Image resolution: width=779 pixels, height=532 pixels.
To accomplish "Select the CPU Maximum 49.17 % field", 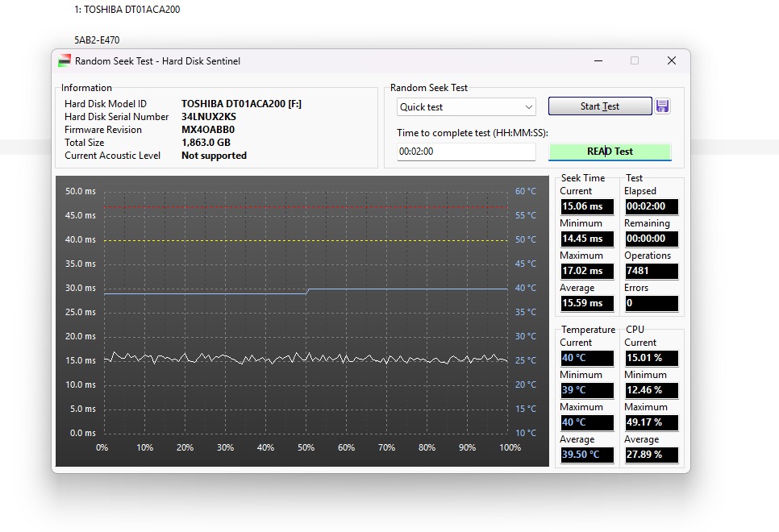I will pyautogui.click(x=651, y=422).
